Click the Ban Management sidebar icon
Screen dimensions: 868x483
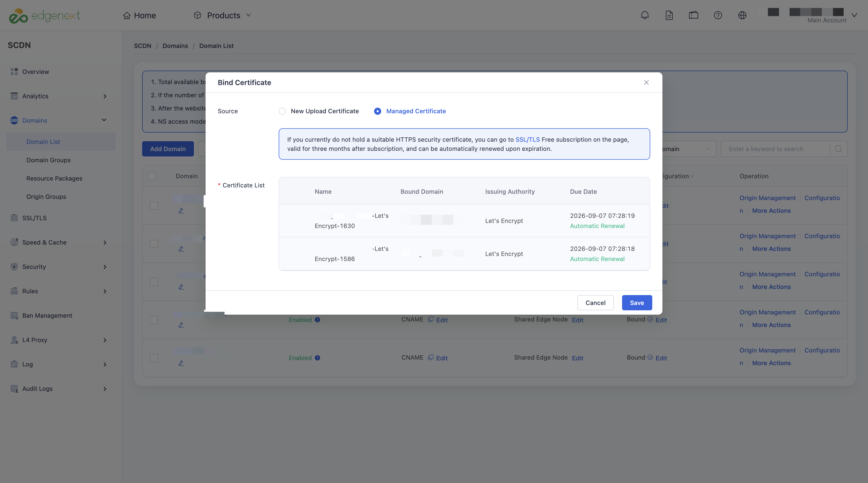tap(14, 315)
